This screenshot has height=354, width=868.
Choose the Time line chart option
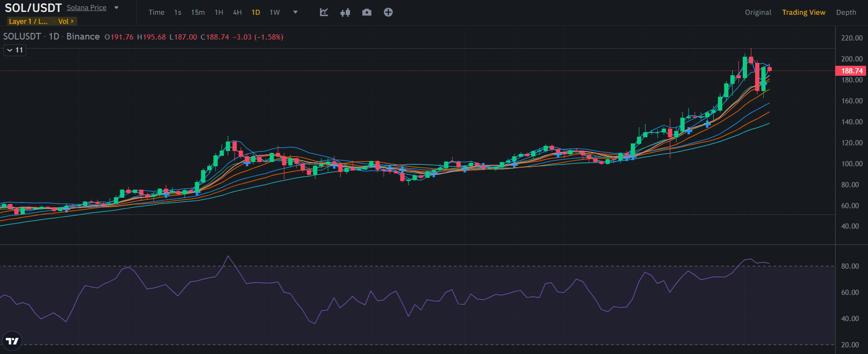[156, 12]
